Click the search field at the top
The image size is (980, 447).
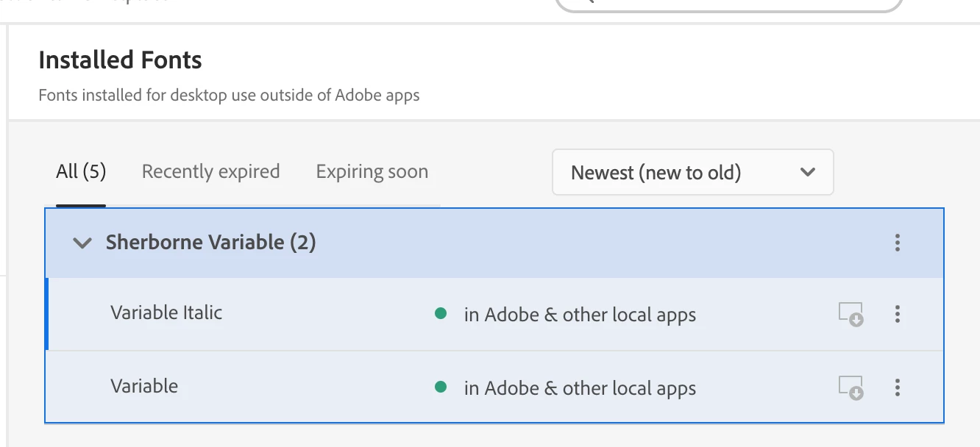click(x=728, y=4)
